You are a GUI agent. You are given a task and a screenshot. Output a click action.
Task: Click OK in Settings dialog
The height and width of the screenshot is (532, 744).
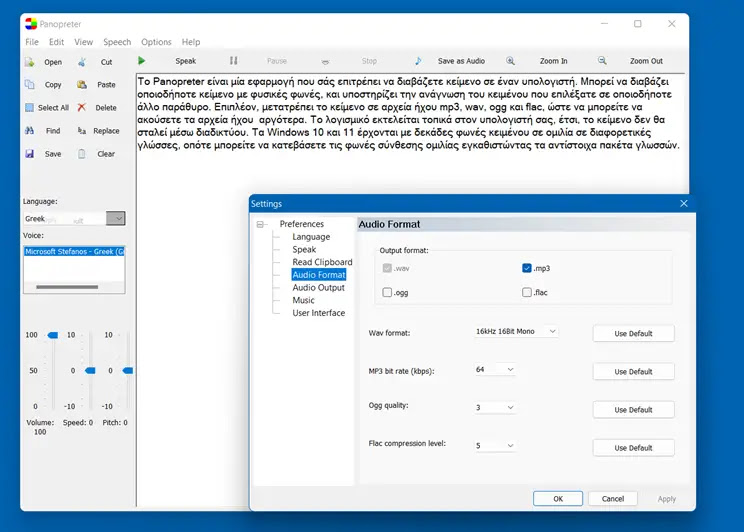coord(558,499)
